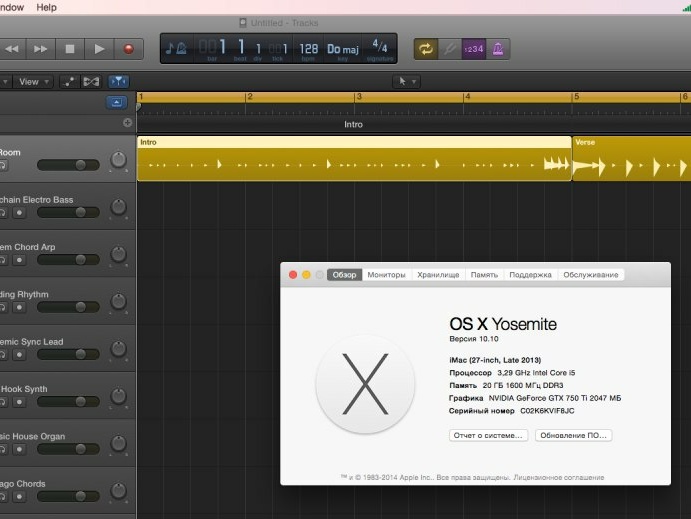The height and width of the screenshot is (519, 691).
Task: Open the Help menu
Action: click(46, 7)
